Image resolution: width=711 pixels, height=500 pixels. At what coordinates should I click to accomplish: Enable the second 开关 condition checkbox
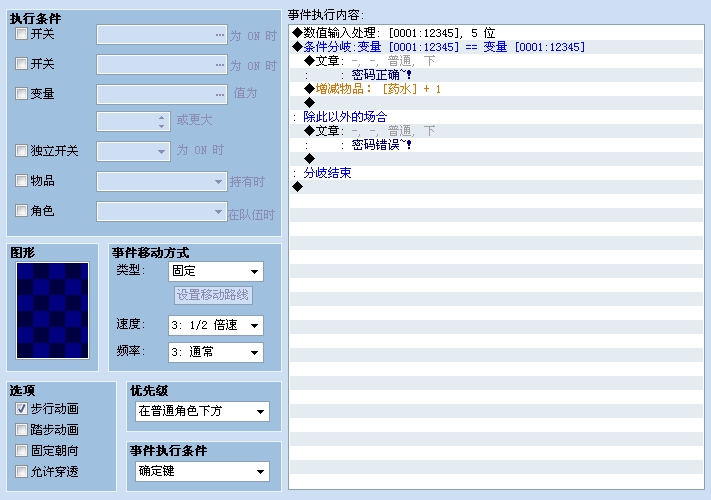[21, 63]
